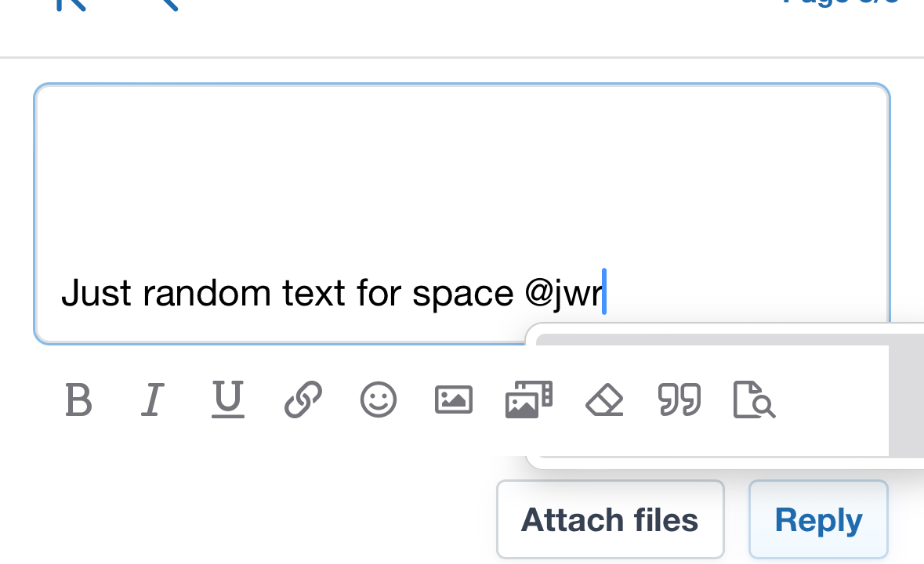Open the media gallery icon
Image resolution: width=924 pixels, height=564 pixels.
tap(529, 400)
